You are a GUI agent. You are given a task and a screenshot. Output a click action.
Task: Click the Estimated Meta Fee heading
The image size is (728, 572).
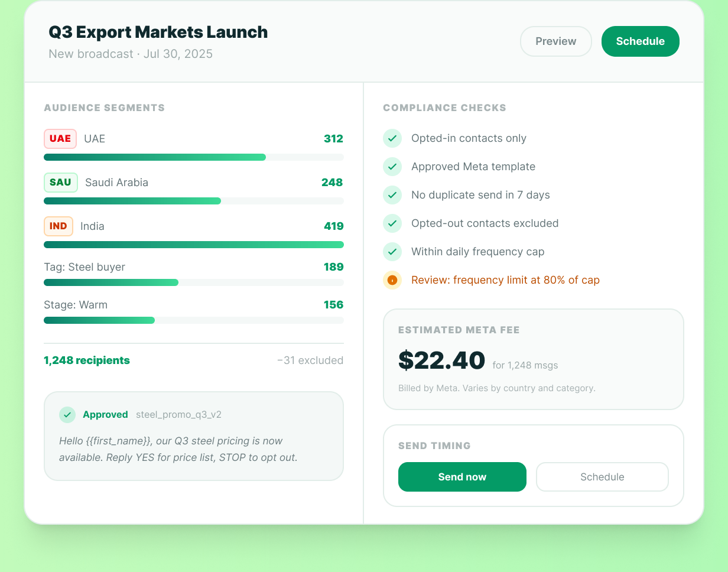[459, 330]
